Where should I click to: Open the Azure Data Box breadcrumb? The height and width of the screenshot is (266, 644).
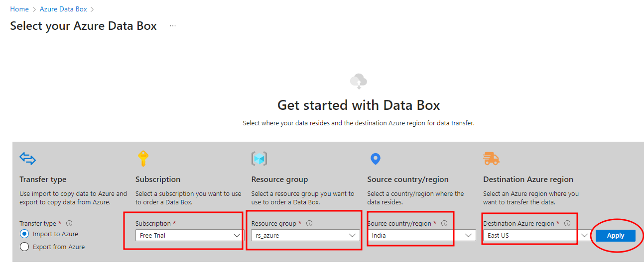click(63, 9)
